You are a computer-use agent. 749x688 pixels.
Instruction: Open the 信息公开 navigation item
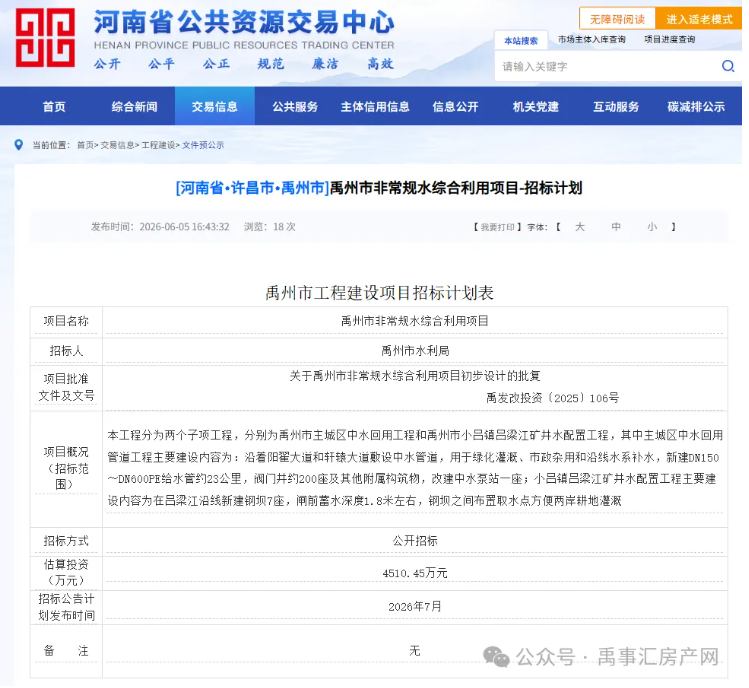pos(455,107)
